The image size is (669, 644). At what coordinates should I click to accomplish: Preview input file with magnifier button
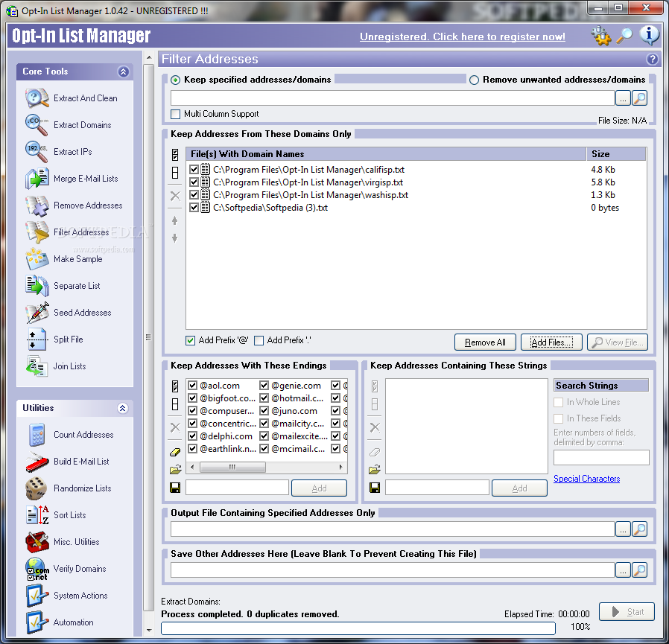639,98
